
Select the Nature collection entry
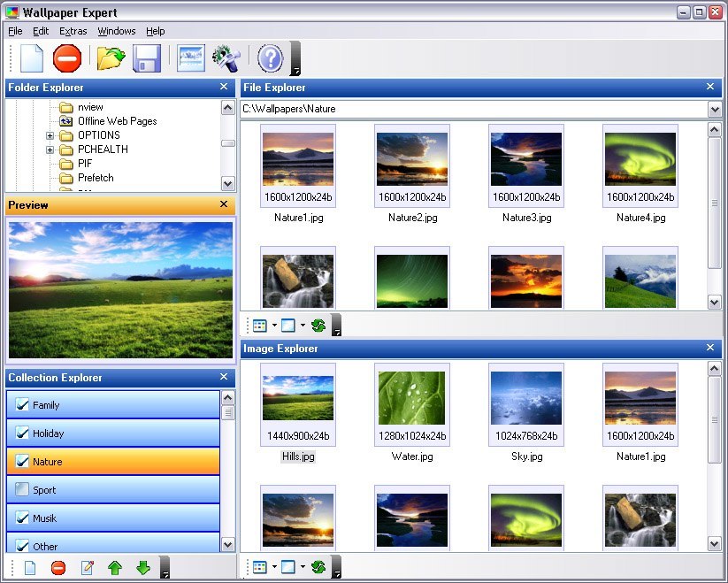(x=53, y=461)
